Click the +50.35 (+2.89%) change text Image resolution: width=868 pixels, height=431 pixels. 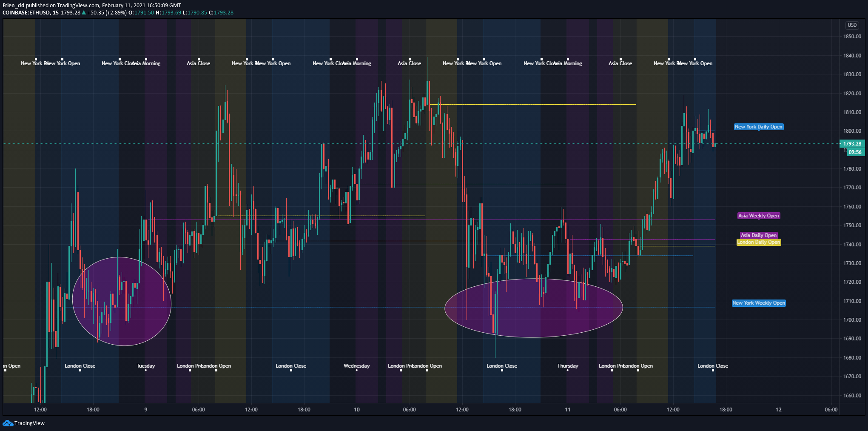coord(107,13)
